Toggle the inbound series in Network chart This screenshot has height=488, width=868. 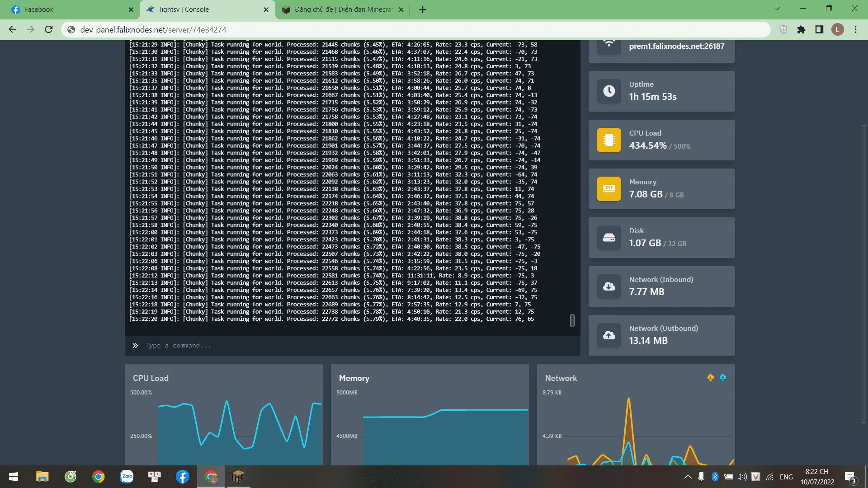coord(711,378)
